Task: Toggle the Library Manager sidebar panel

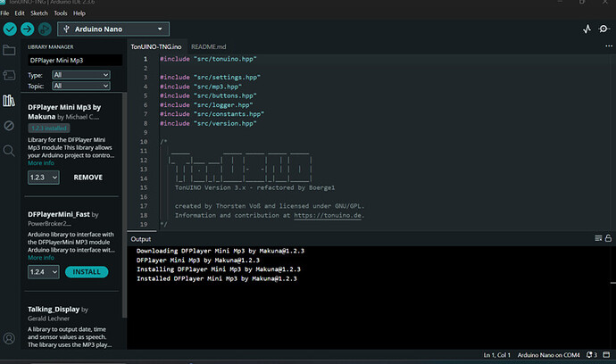Action: click(10, 101)
